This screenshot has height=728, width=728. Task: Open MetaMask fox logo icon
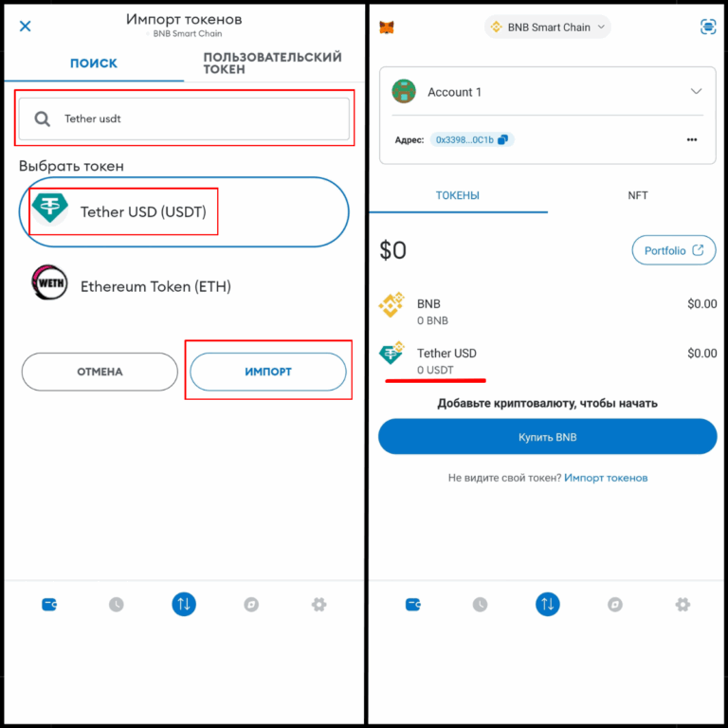[x=387, y=27]
